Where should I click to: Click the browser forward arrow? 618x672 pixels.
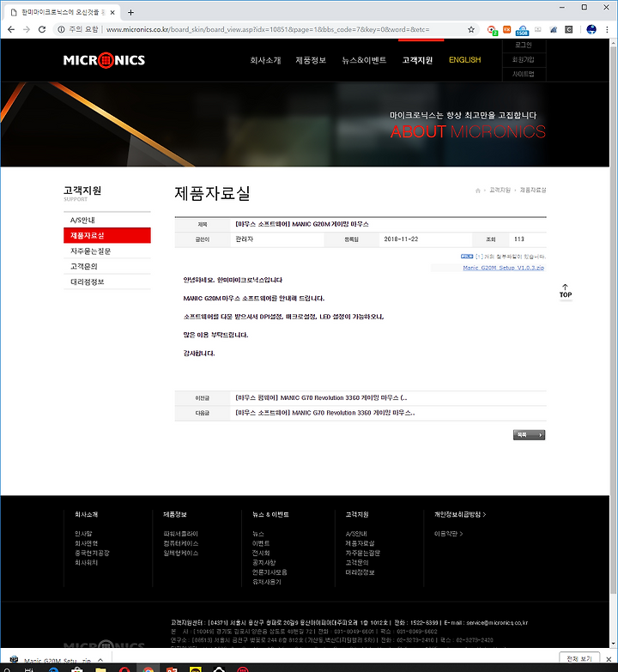tap(27, 29)
